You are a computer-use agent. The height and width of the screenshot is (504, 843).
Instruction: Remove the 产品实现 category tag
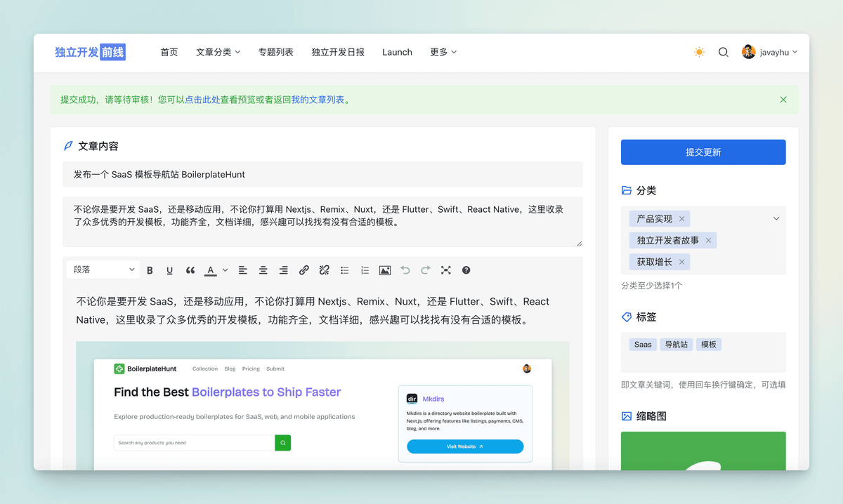click(x=681, y=219)
